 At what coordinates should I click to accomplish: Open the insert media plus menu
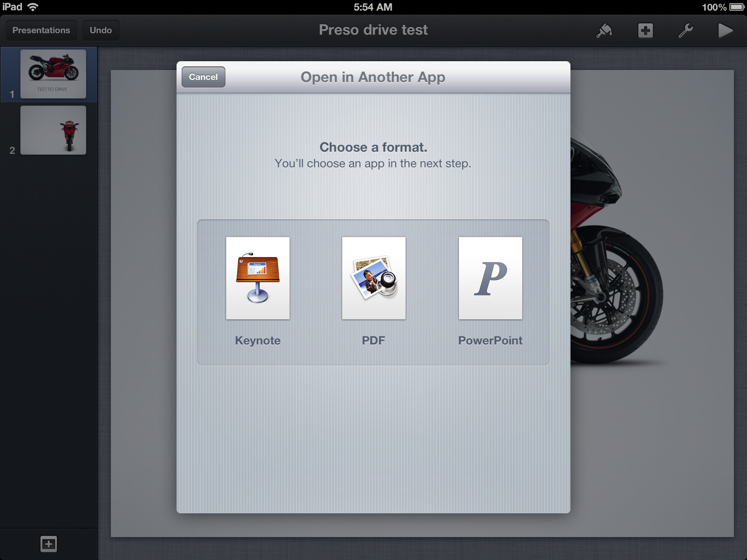coord(645,31)
